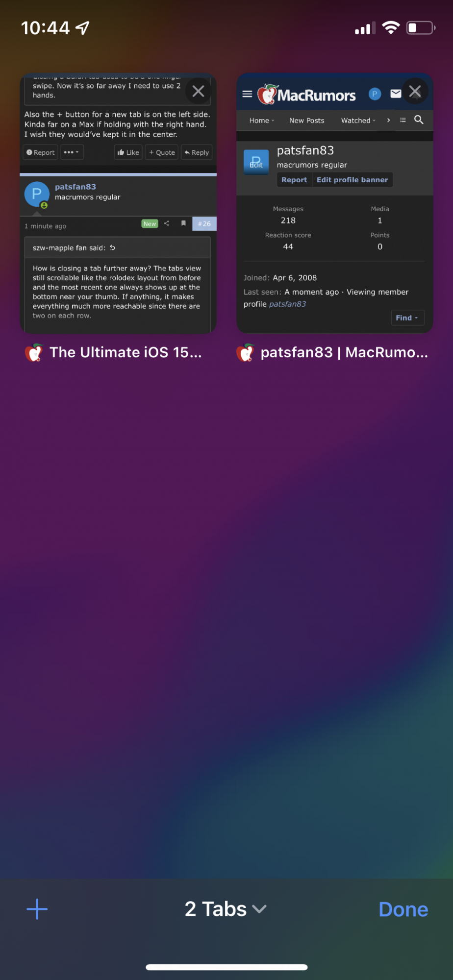Close the patsfan83 MacRumors tab
Image resolution: width=453 pixels, height=980 pixels.
[x=415, y=91]
